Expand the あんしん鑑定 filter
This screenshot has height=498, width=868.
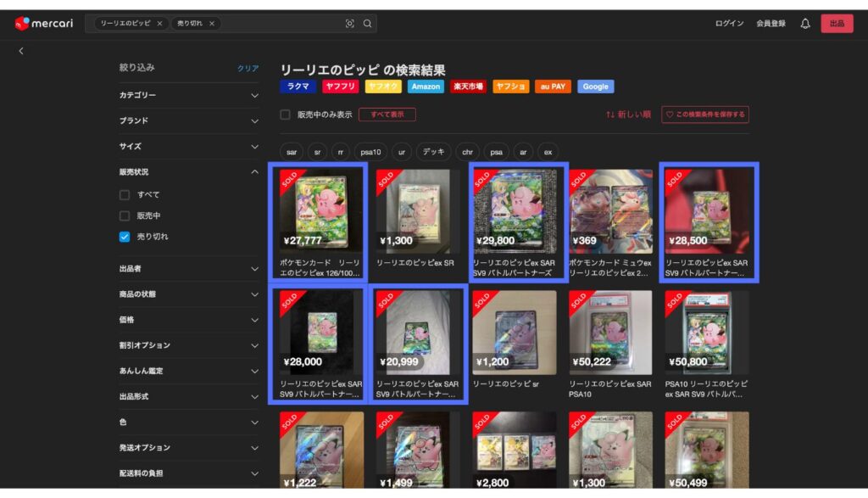tap(189, 371)
